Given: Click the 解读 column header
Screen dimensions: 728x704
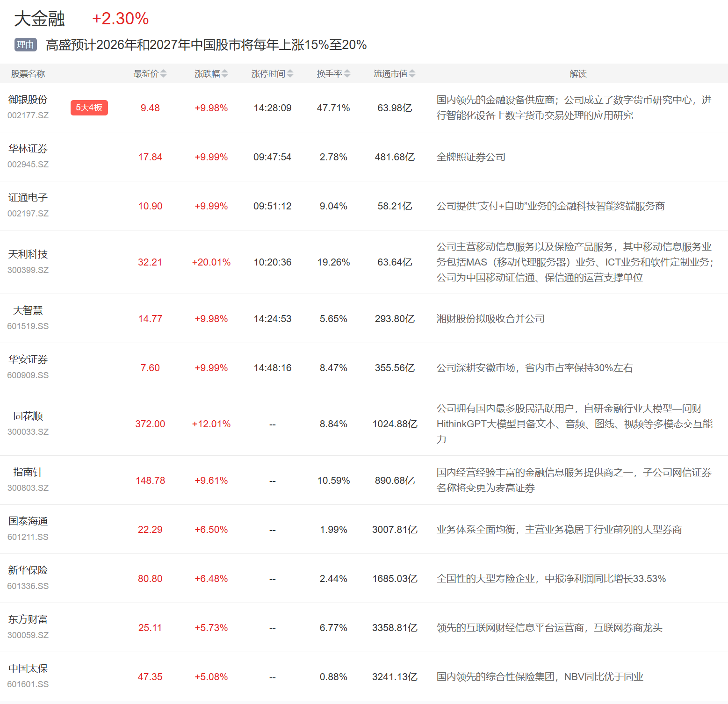Looking at the screenshot, I should pyautogui.click(x=578, y=74).
